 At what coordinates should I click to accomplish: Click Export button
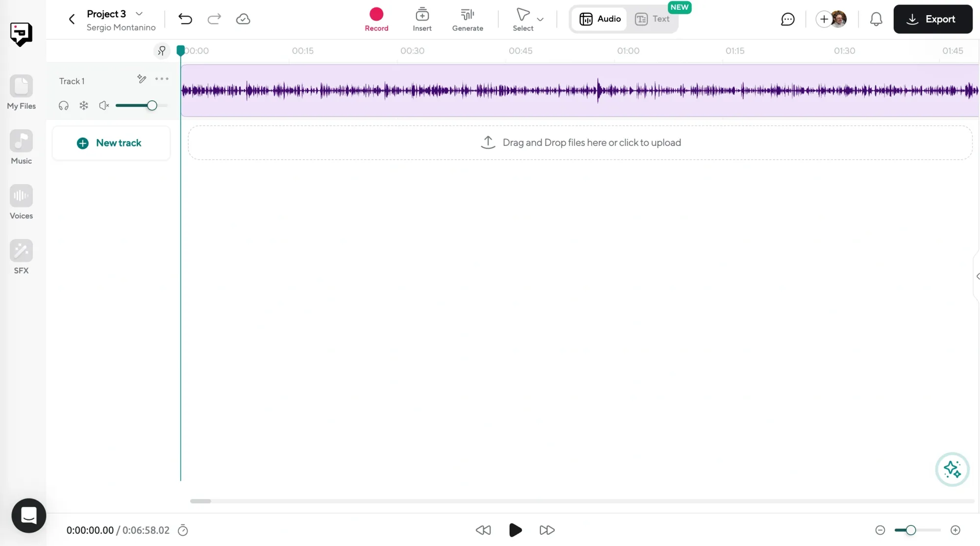click(x=933, y=19)
